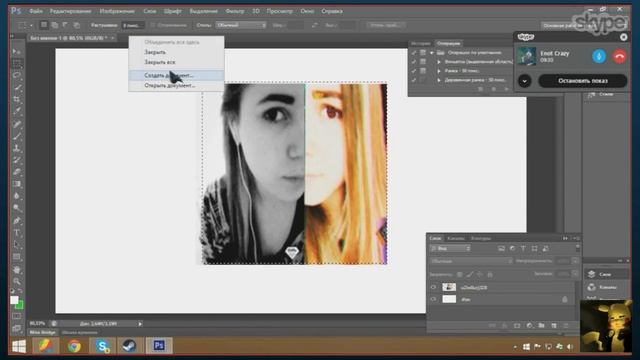Image resolution: width=640 pixels, height=360 pixels.
Task: Toggle Quick Mask mode icon
Action: (17, 316)
